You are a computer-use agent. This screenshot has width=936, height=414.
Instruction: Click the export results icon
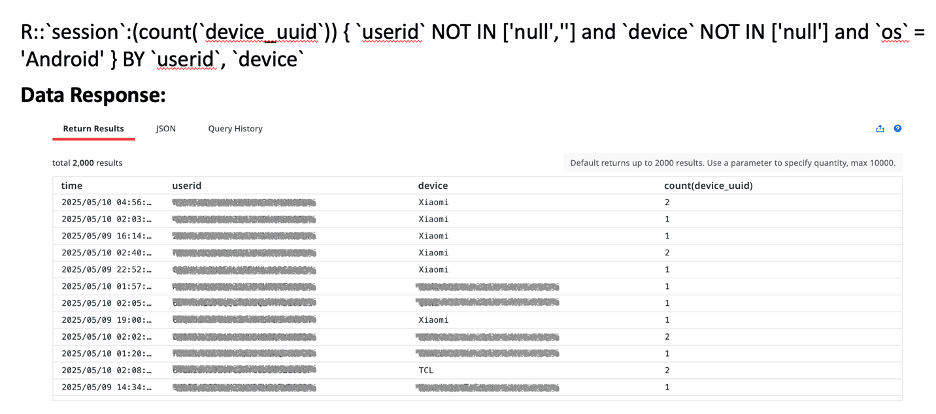[x=880, y=129]
